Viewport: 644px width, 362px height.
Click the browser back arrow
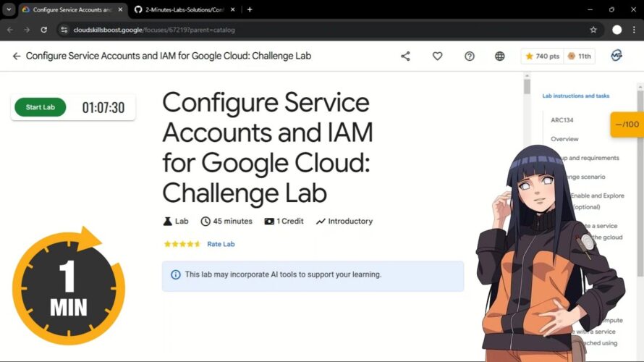[10, 30]
